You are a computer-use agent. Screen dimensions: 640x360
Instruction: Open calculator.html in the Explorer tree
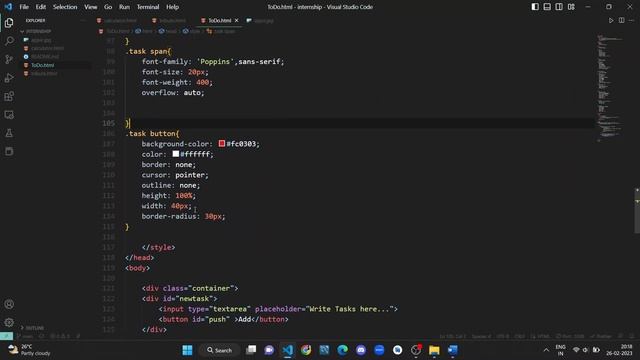[x=47, y=49]
